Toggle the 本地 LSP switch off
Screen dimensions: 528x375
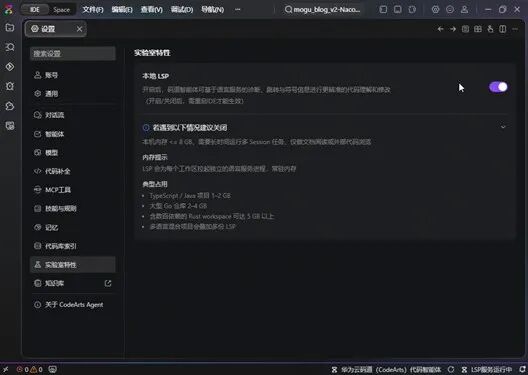click(498, 87)
